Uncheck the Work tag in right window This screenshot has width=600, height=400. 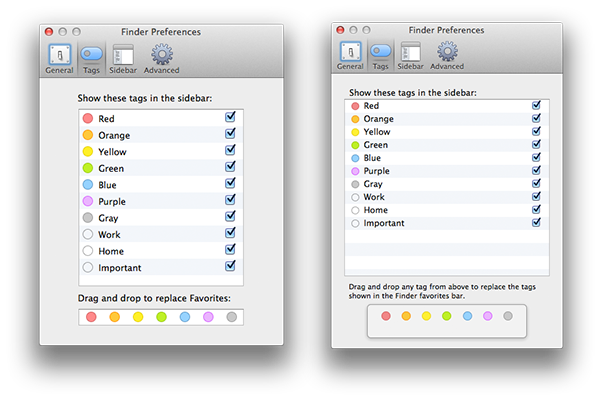pos(536,196)
